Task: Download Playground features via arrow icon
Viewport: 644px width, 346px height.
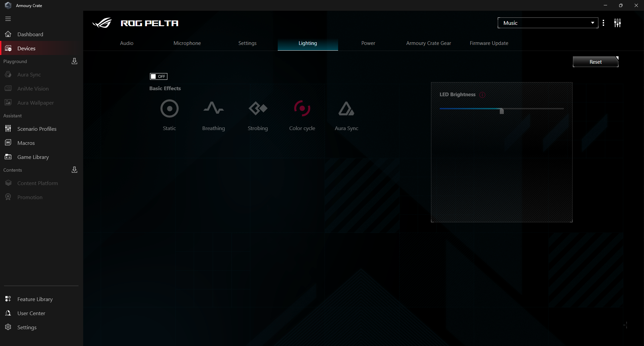Action: click(74, 61)
